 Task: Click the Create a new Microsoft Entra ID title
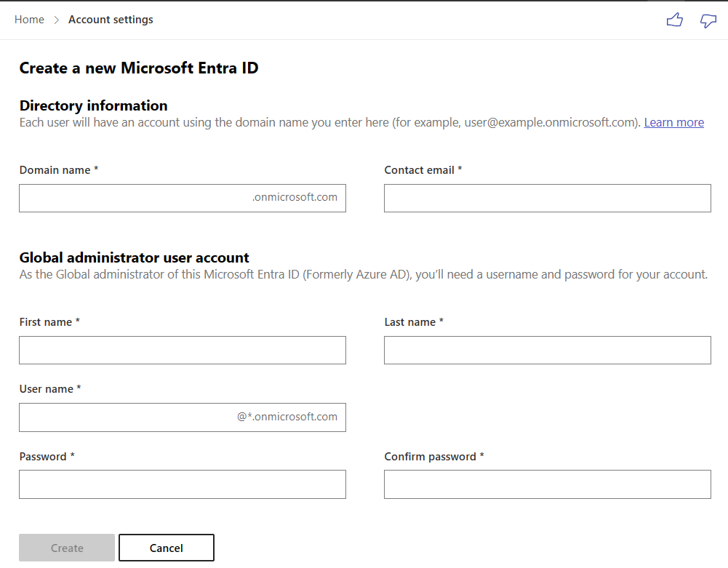(138, 68)
